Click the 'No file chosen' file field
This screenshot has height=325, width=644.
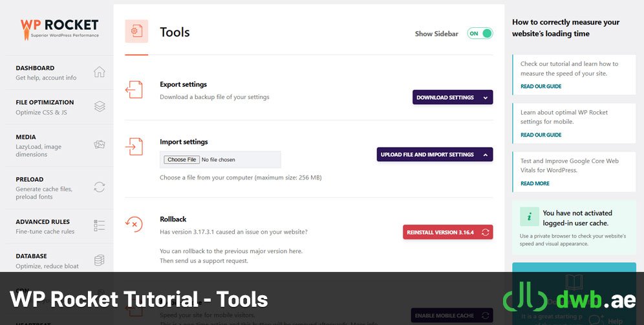click(220, 160)
